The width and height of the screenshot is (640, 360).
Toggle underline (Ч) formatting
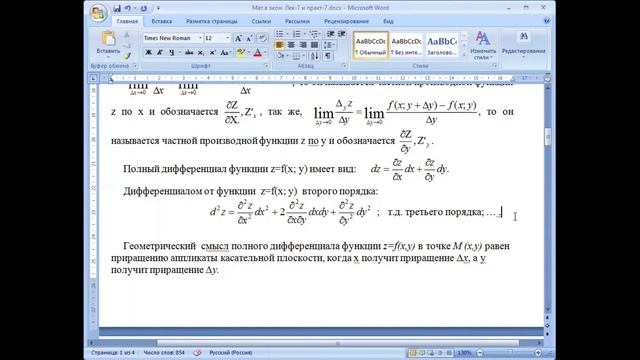(x=171, y=52)
